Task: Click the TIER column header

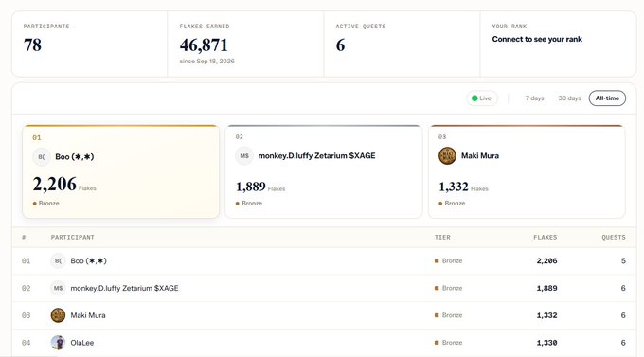Action: click(442, 237)
